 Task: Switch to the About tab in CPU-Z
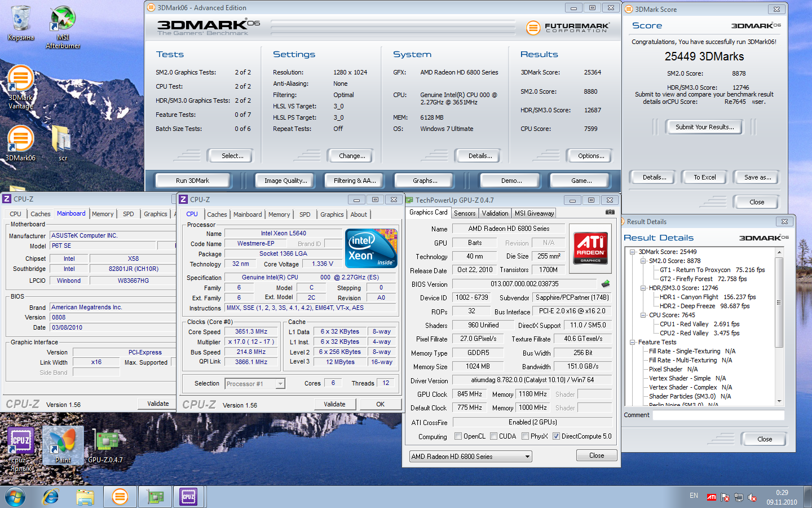[359, 214]
